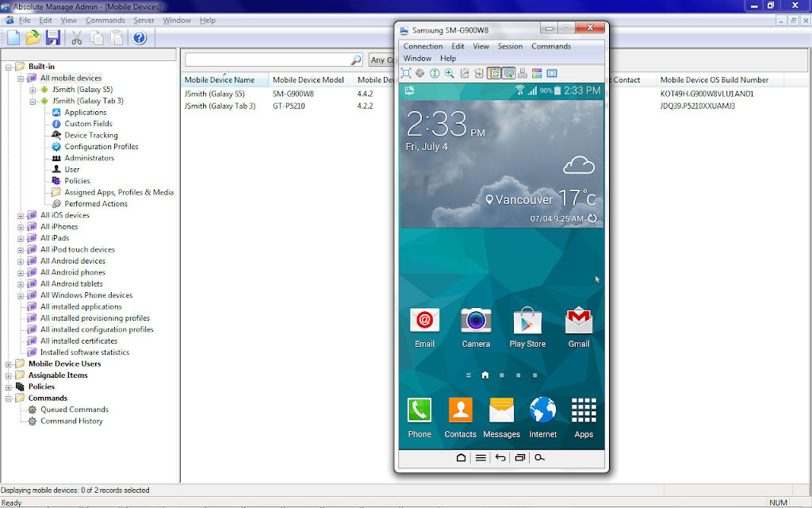Image resolution: width=812 pixels, height=508 pixels.
Task: Click the Back arrow button below the phone screen
Action: click(x=500, y=457)
